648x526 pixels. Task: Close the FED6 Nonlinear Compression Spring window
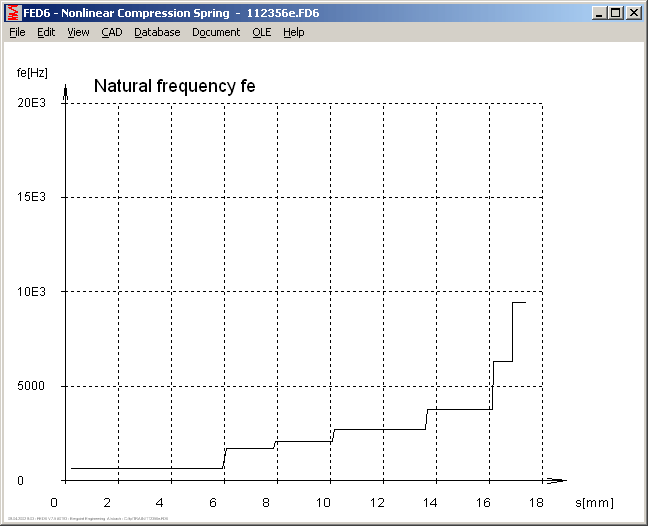coord(633,13)
